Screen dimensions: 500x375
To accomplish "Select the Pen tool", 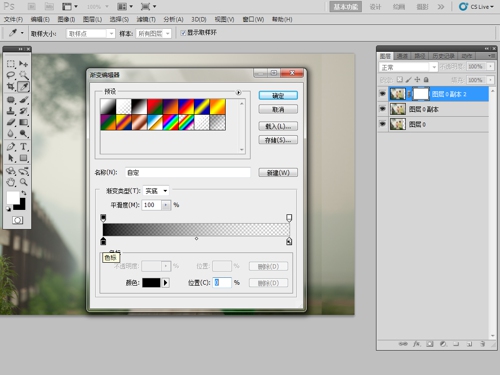I will [x=11, y=147].
